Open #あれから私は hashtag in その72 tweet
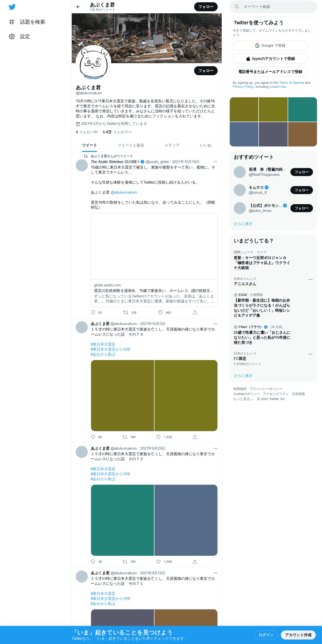 click(103, 479)
